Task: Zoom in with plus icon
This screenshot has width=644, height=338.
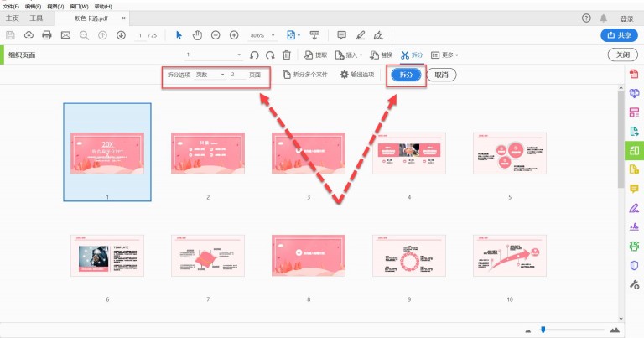Action: pyautogui.click(x=234, y=35)
